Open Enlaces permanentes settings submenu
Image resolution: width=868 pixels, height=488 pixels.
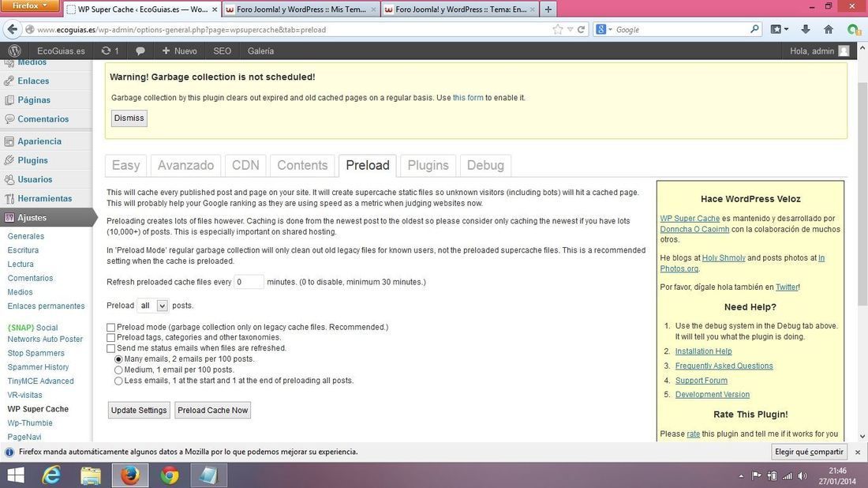pyautogui.click(x=46, y=306)
